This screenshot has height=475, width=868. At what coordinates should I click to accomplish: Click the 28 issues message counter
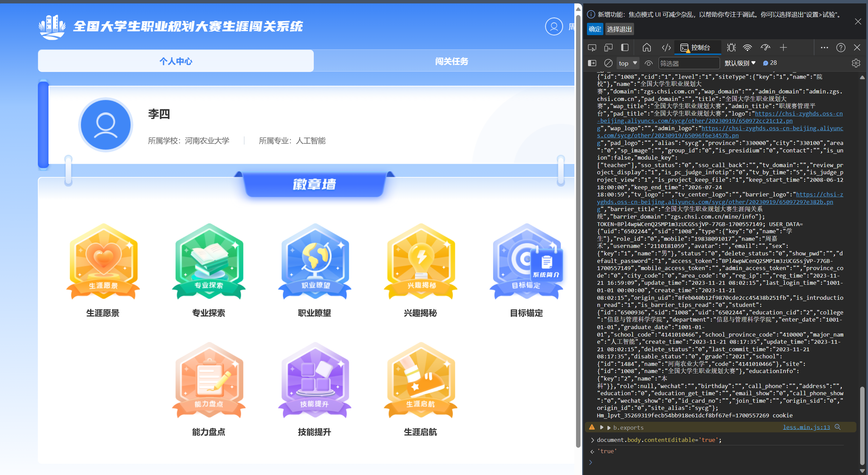[x=770, y=63]
